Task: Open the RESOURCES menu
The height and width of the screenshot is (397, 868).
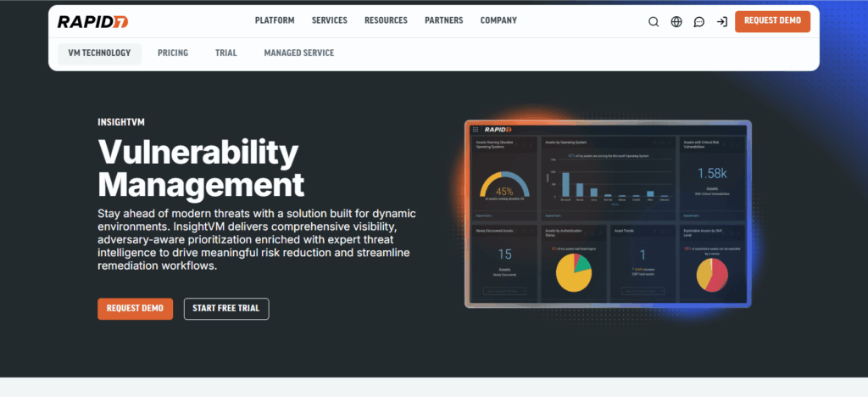Action: 386,20
